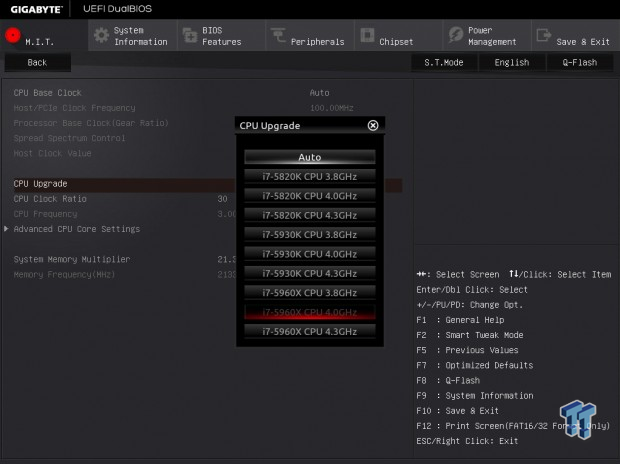Click the Chipset icon
The width and height of the screenshot is (620, 464).
click(x=367, y=35)
